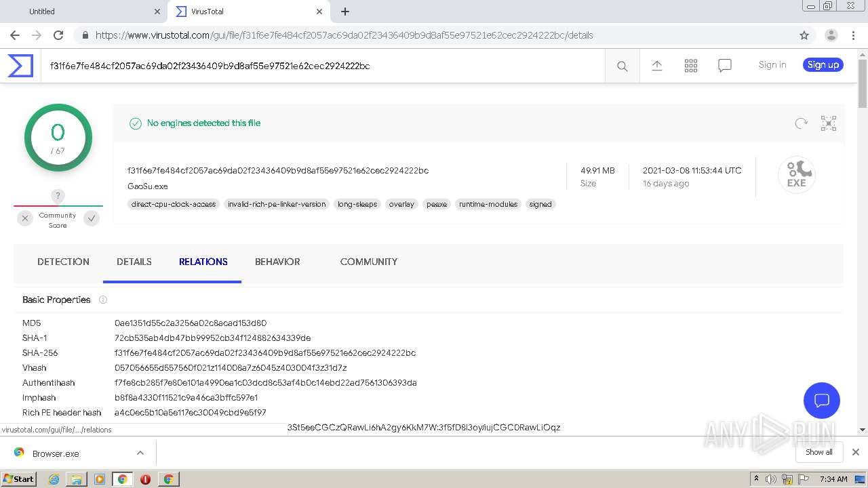
Task: Vote negative with the X community icon
Action: [x=25, y=218]
